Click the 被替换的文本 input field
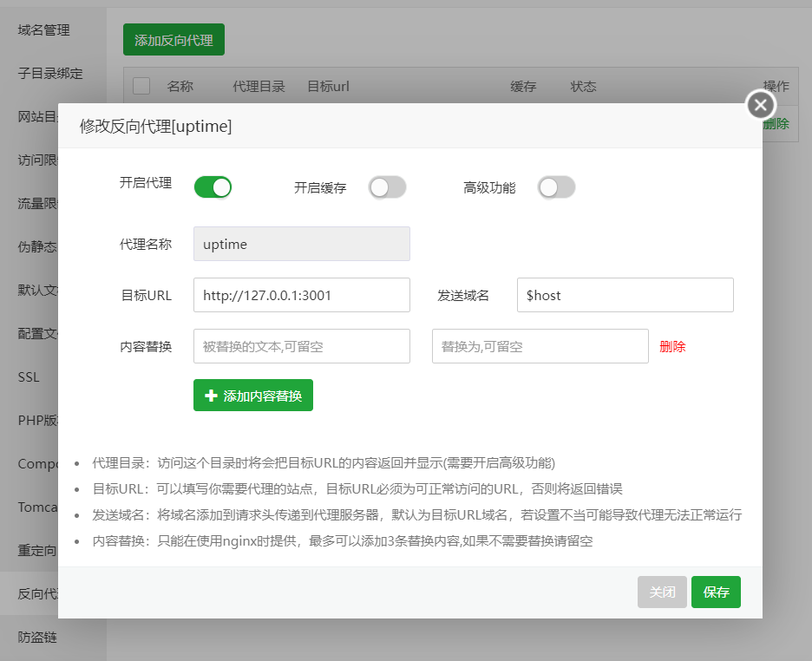This screenshot has width=812, height=661. [301, 345]
